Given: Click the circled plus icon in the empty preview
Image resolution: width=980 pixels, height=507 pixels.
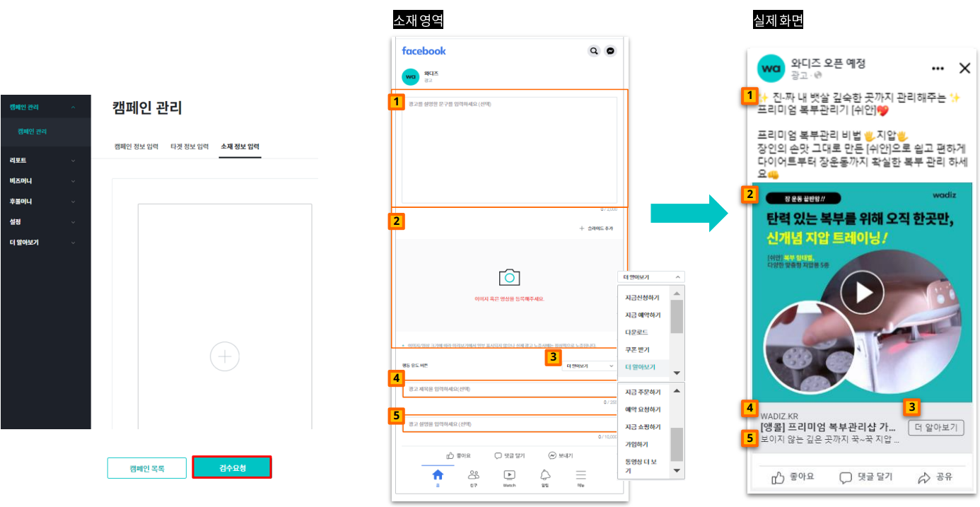Looking at the screenshot, I should [x=225, y=356].
